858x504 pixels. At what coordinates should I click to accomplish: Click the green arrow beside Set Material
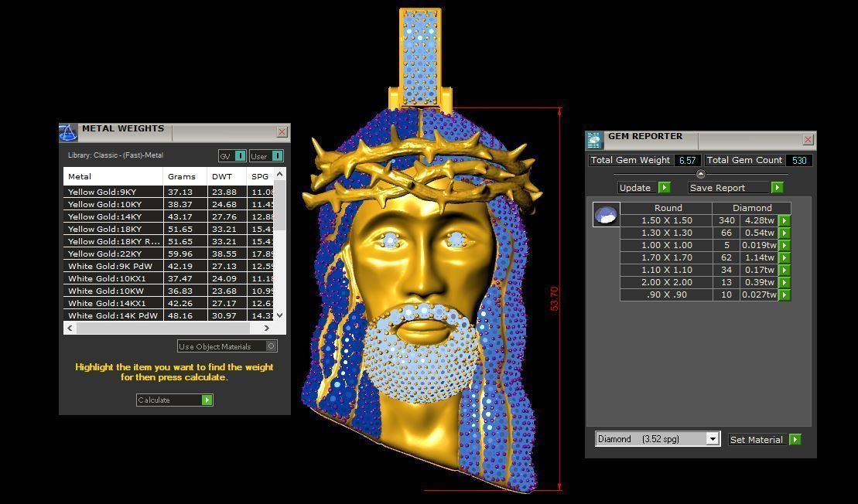(x=795, y=439)
